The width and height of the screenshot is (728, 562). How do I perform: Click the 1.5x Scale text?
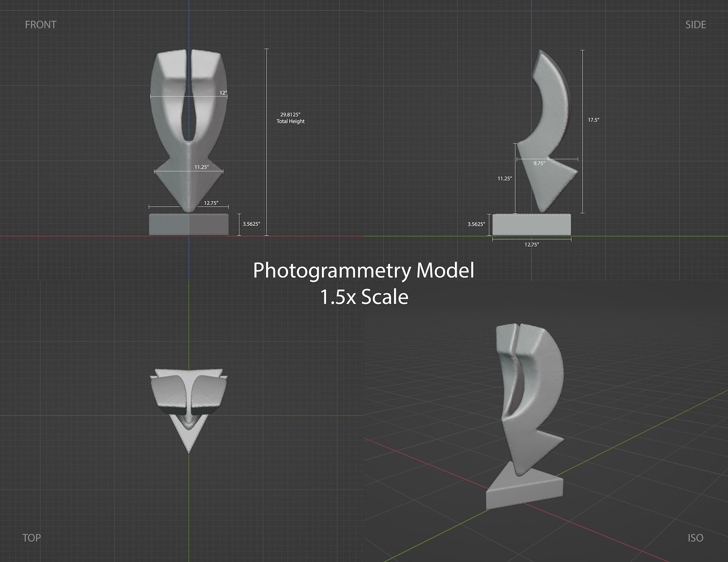coord(364,297)
